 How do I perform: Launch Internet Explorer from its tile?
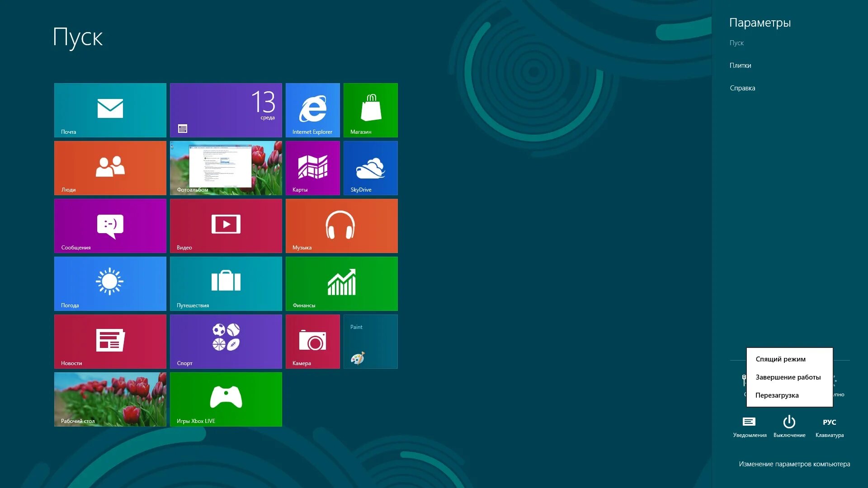click(x=313, y=110)
